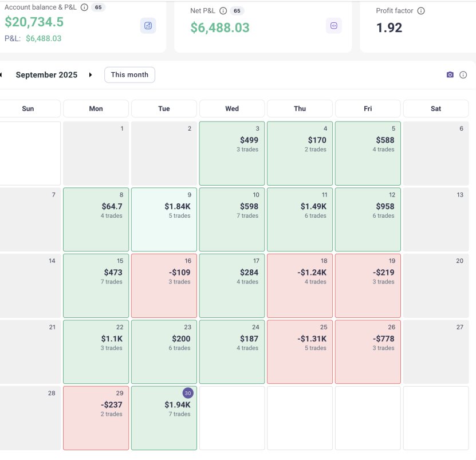Click the Fri column header
The height and width of the screenshot is (460, 476).
[x=367, y=108]
